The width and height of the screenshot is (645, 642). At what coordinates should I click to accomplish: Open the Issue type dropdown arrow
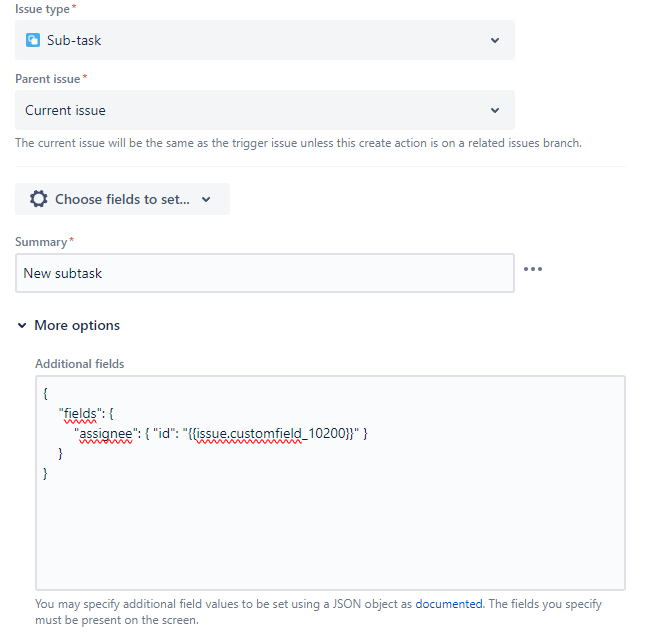pos(495,41)
